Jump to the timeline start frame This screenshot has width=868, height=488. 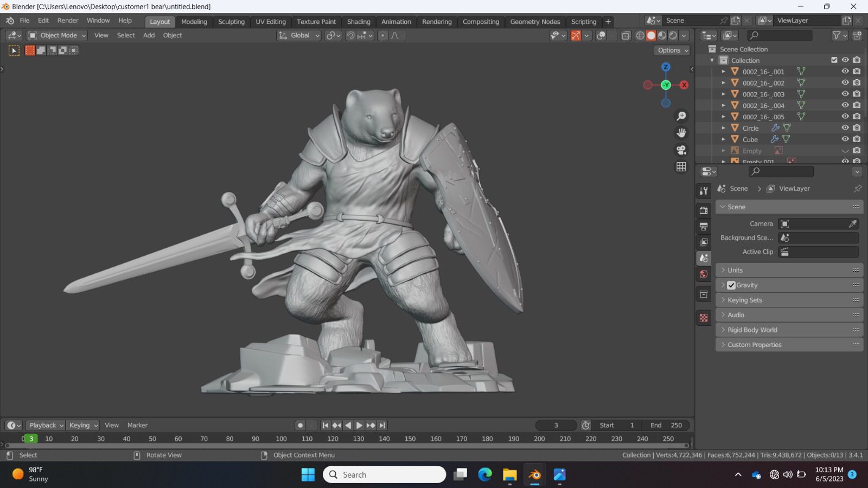[x=325, y=426]
